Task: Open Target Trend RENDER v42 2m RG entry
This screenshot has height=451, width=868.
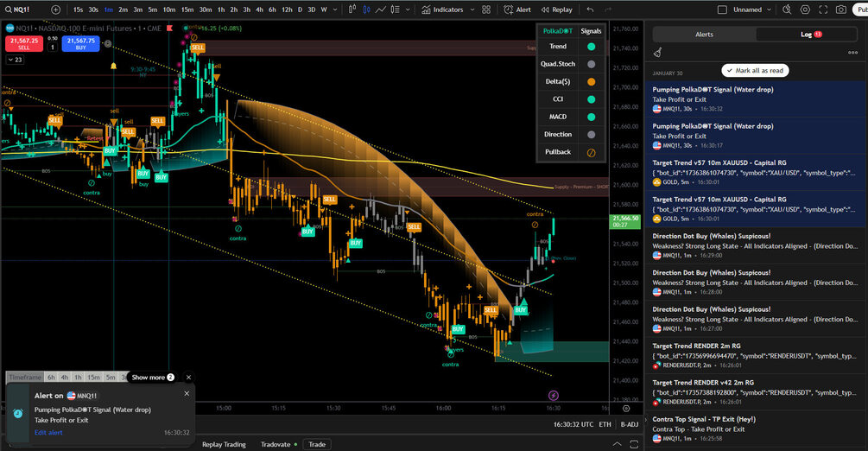Action: pyautogui.click(x=756, y=391)
